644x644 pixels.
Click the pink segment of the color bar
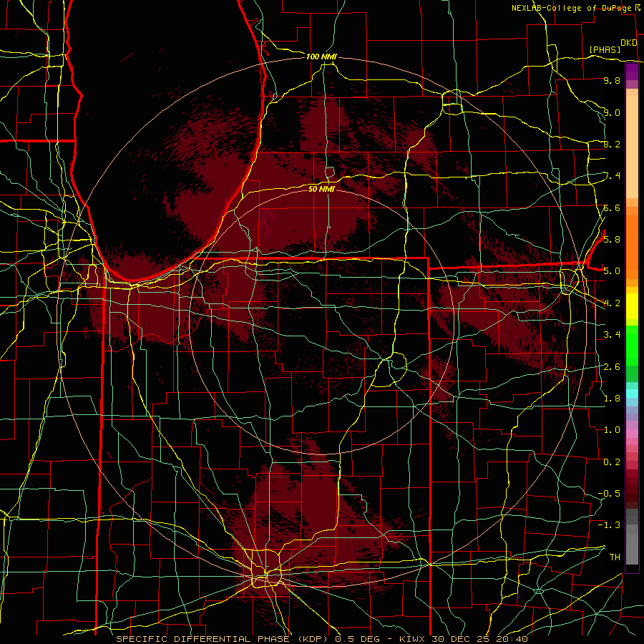pos(632,434)
